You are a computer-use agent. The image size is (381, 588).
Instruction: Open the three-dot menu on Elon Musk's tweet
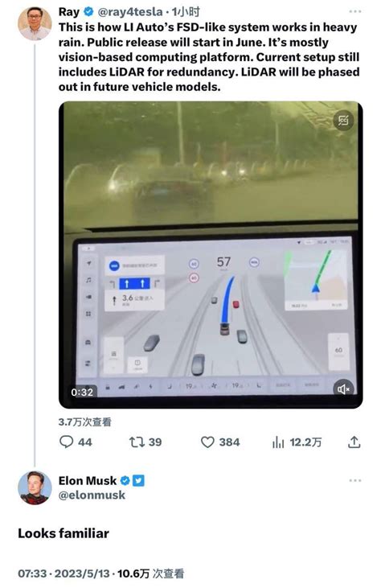[x=354, y=480]
